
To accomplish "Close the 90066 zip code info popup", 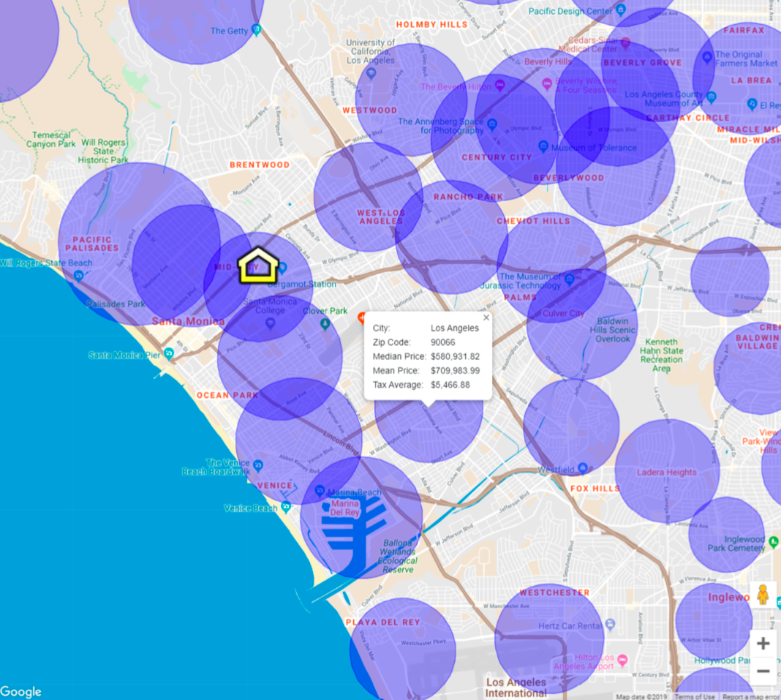I will point(486,317).
